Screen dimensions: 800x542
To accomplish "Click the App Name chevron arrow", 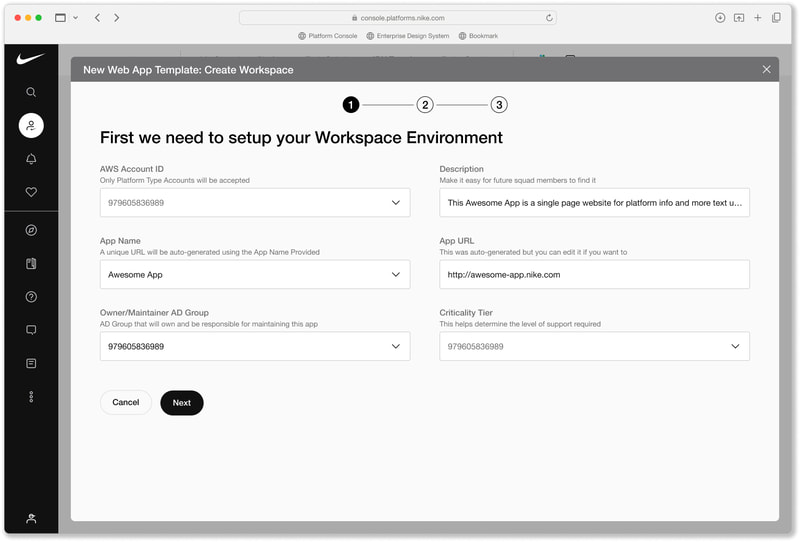I will [395, 275].
